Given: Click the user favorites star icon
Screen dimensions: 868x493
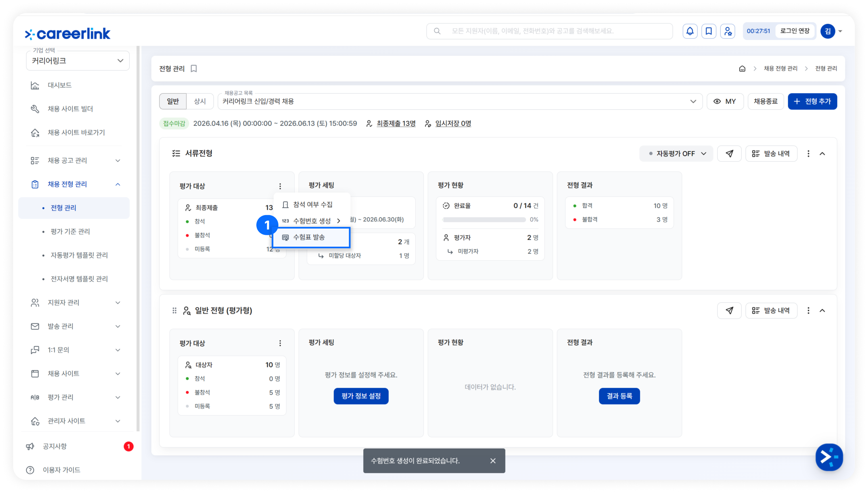Looking at the screenshot, I should point(727,31).
